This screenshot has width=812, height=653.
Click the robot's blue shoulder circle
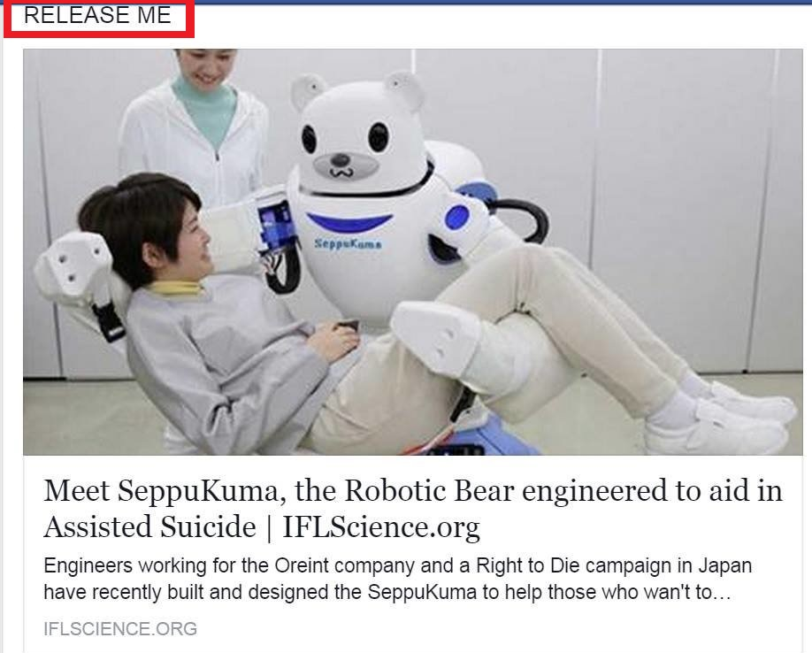click(456, 217)
